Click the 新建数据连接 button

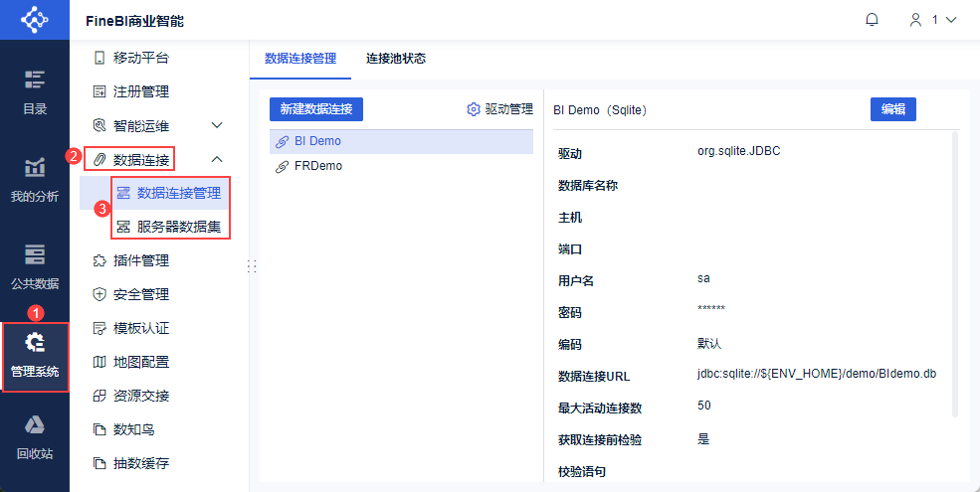(316, 109)
